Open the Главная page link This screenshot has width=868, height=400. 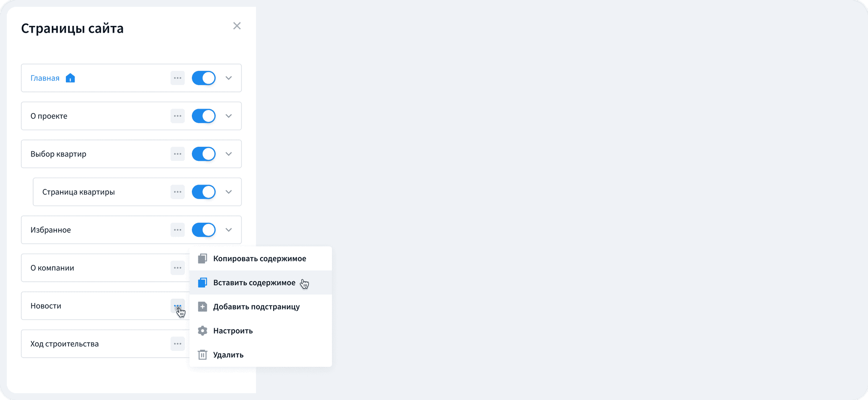(x=45, y=78)
